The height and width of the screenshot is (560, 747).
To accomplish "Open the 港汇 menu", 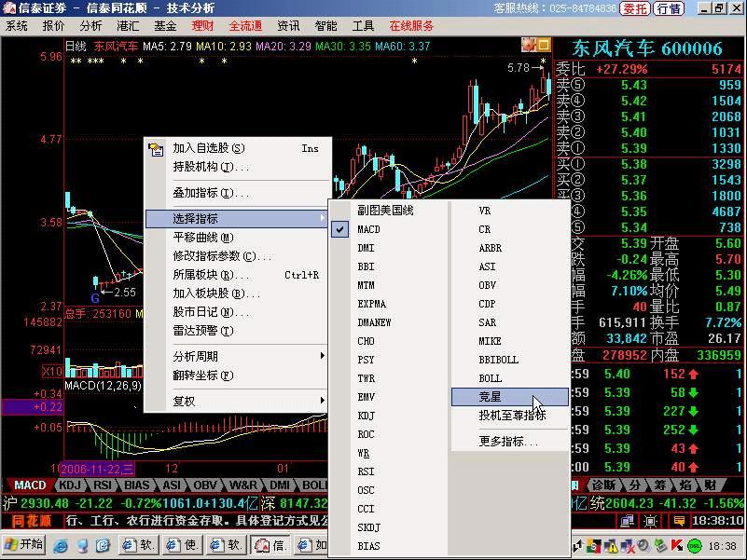I will [x=128, y=26].
